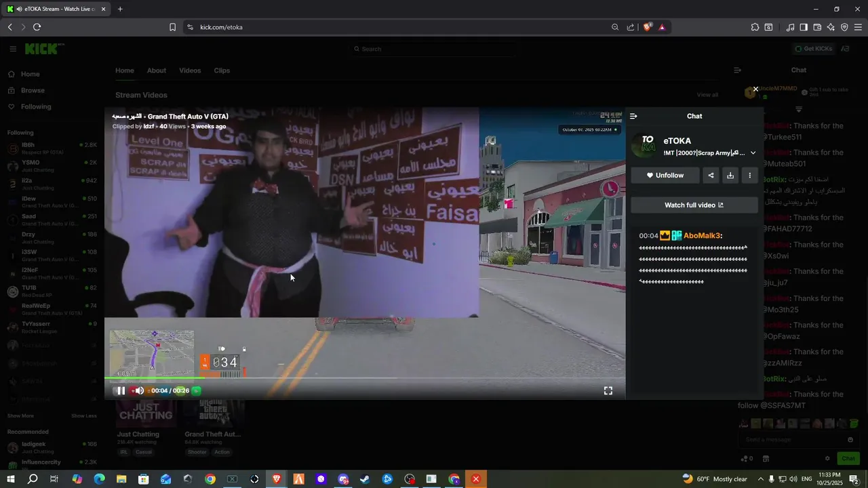Expand following list with Show More
This screenshot has width=868, height=488.
click(20, 415)
